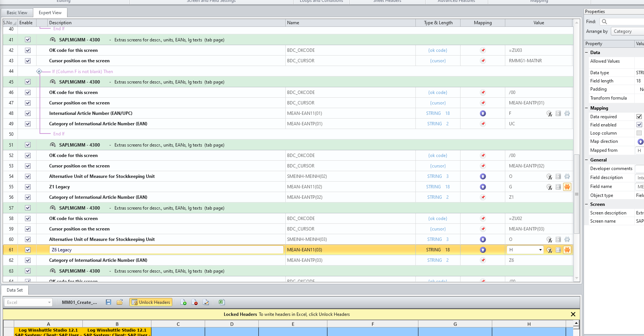Collapse the Mapping section in Properties
This screenshot has height=336, width=644.
click(x=587, y=108)
